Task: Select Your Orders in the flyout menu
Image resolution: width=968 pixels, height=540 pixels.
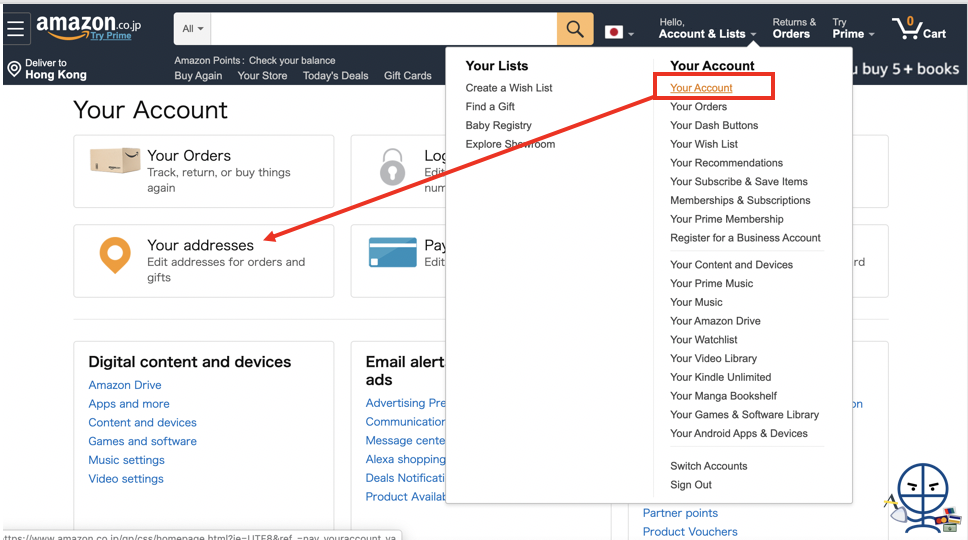Action: 698,107
